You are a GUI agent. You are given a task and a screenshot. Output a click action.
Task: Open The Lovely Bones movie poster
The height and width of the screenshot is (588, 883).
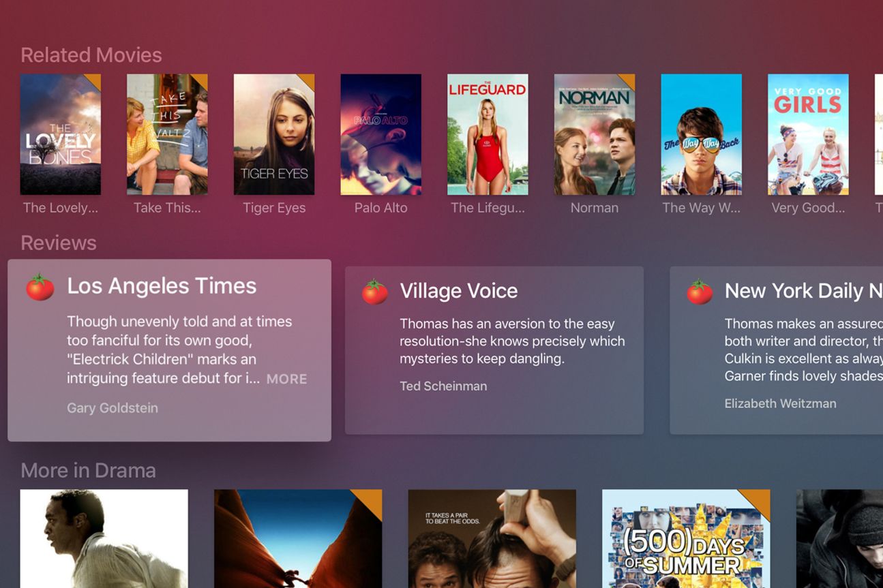click(61, 134)
